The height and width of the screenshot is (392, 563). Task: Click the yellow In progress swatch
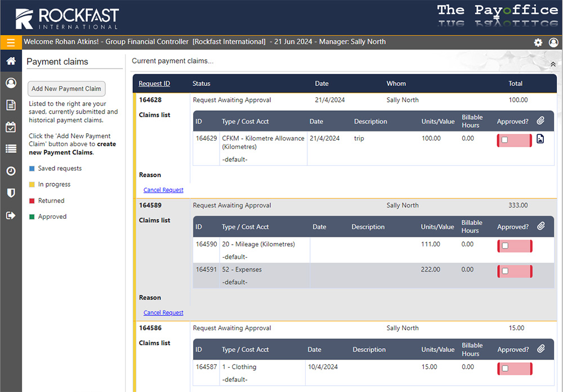32,184
